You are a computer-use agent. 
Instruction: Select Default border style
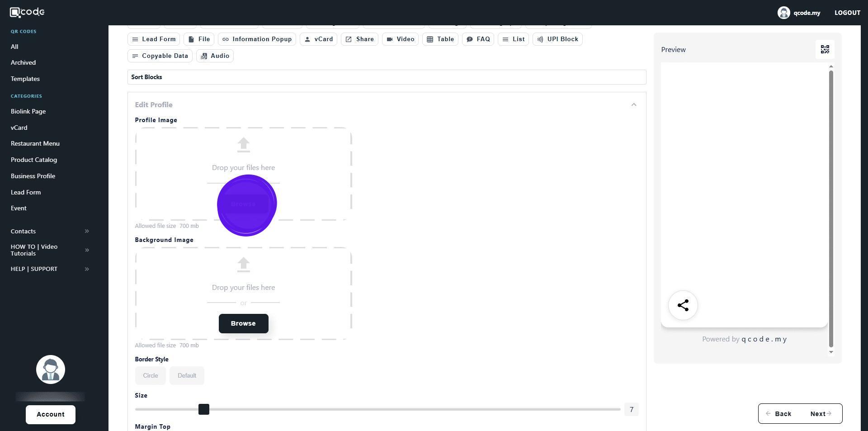coord(187,376)
